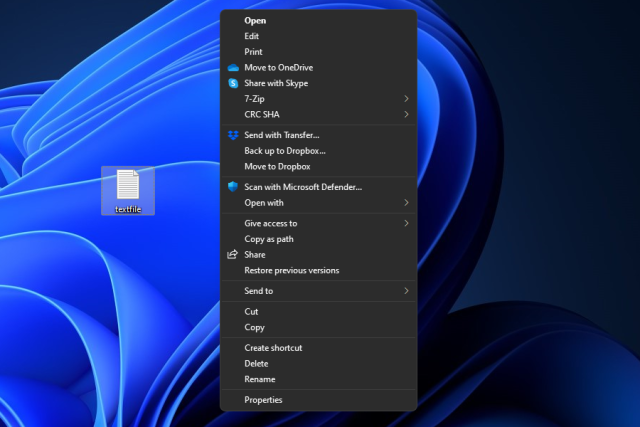Open the Open with entry
This screenshot has width=640, height=427.
click(x=318, y=202)
